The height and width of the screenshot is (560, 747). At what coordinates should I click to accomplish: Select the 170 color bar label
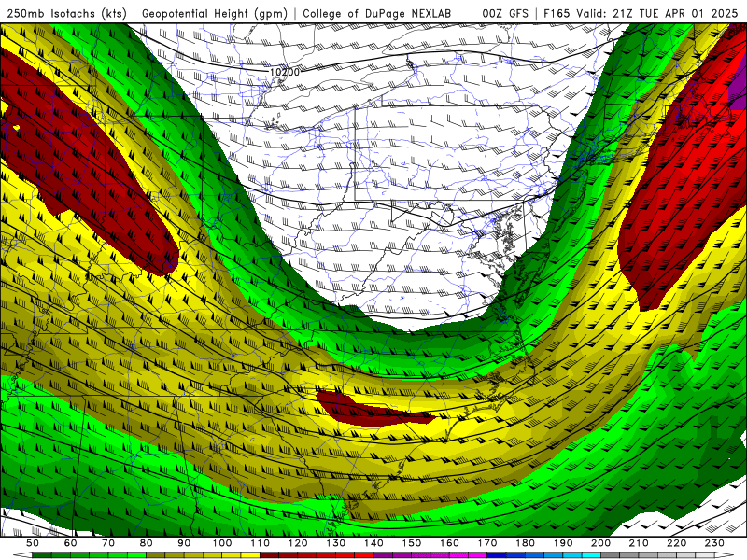[x=487, y=543]
